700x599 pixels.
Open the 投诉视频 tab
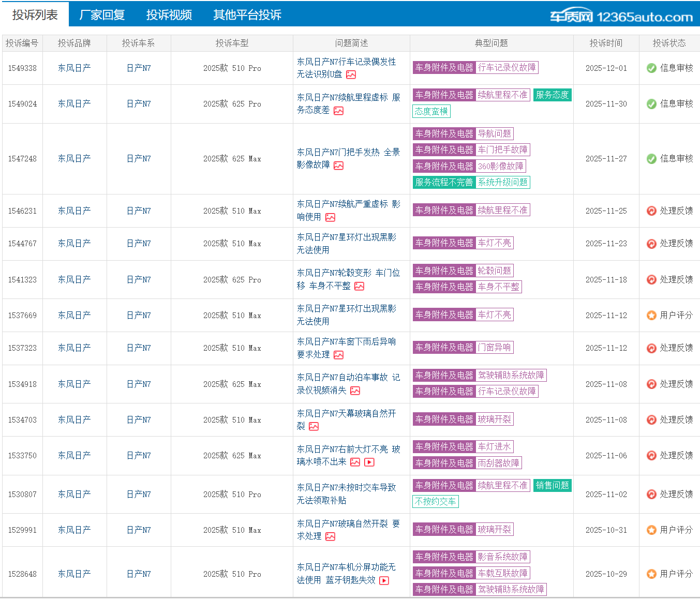click(169, 15)
